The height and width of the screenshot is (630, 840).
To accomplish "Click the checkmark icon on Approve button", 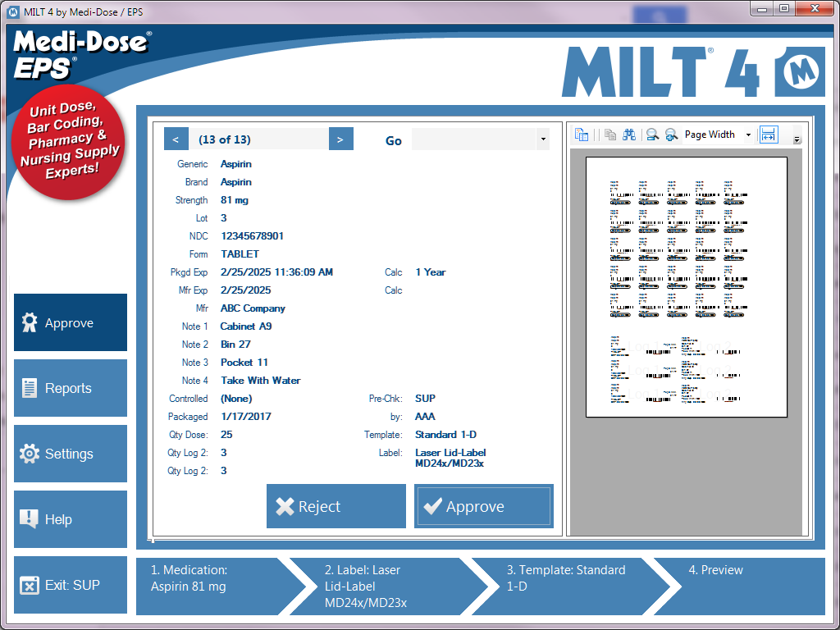I will pos(433,505).
